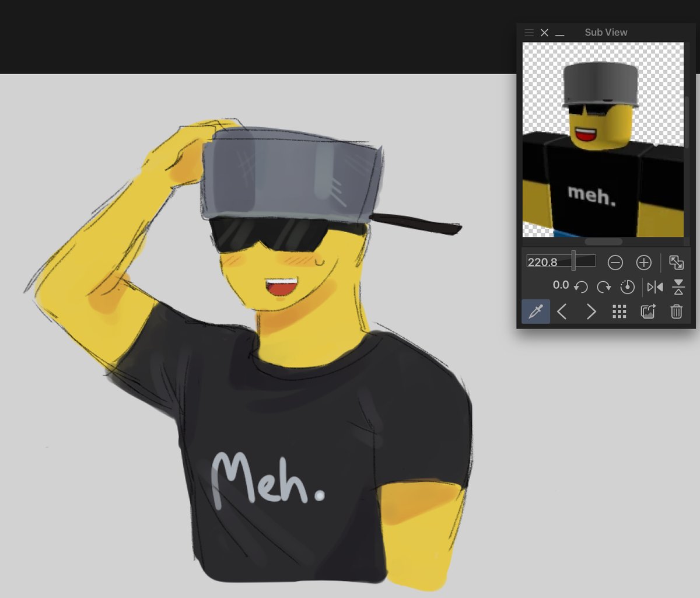The image size is (700, 598).
Task: Reset the Sub View rotation
Action: tap(628, 286)
